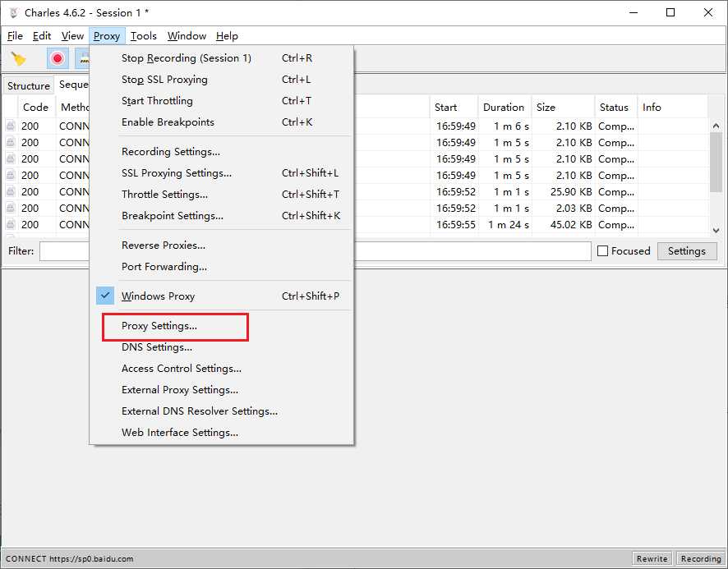Image resolution: width=728 pixels, height=569 pixels.
Task: Click lock icon of the 2.03 KB row
Action: (10, 208)
